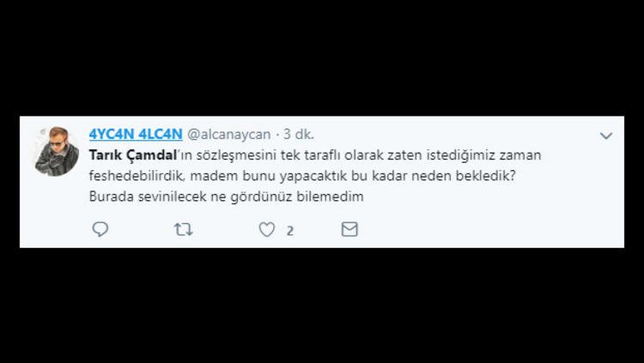Open the 4YC4N 4LC4N display name link

tap(136, 134)
